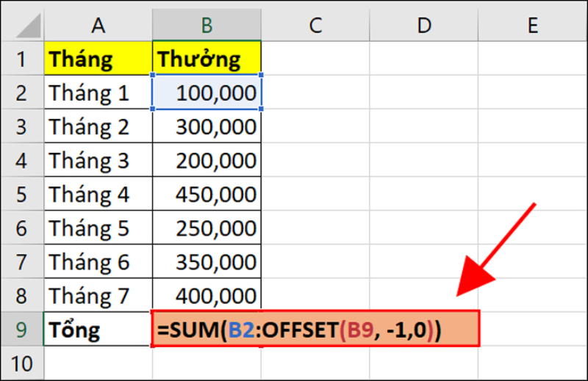Select column D header
Image resolution: width=588 pixels, height=381 pixels.
click(423, 26)
